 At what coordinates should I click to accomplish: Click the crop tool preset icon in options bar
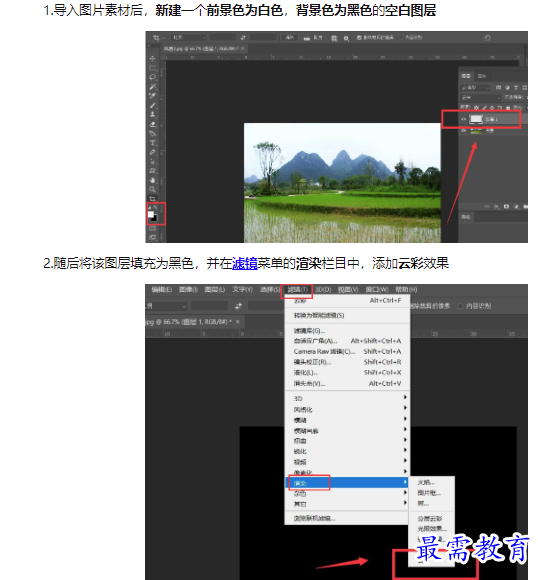[x=157, y=38]
